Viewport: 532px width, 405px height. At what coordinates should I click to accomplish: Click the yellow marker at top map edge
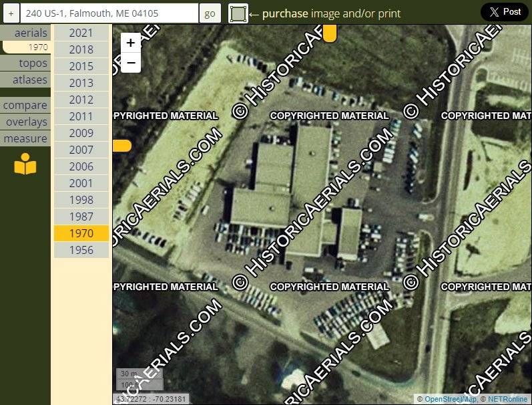coord(329,34)
